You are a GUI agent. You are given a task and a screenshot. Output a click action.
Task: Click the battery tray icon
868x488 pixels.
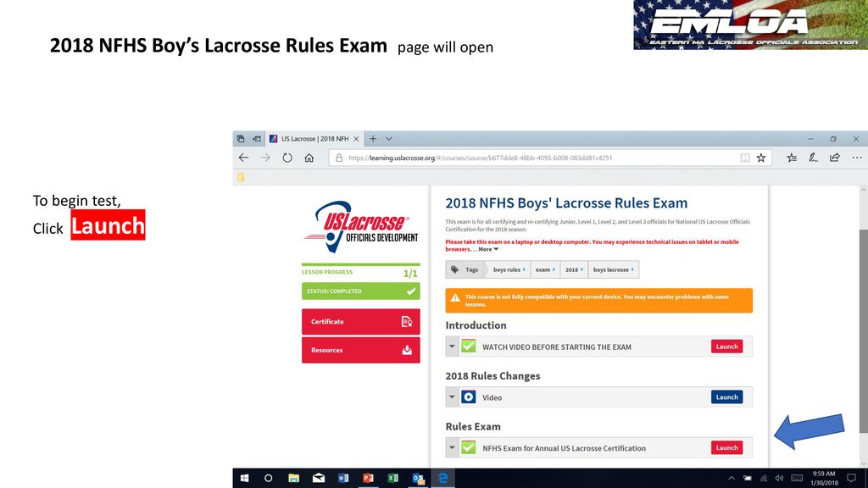[x=748, y=478]
